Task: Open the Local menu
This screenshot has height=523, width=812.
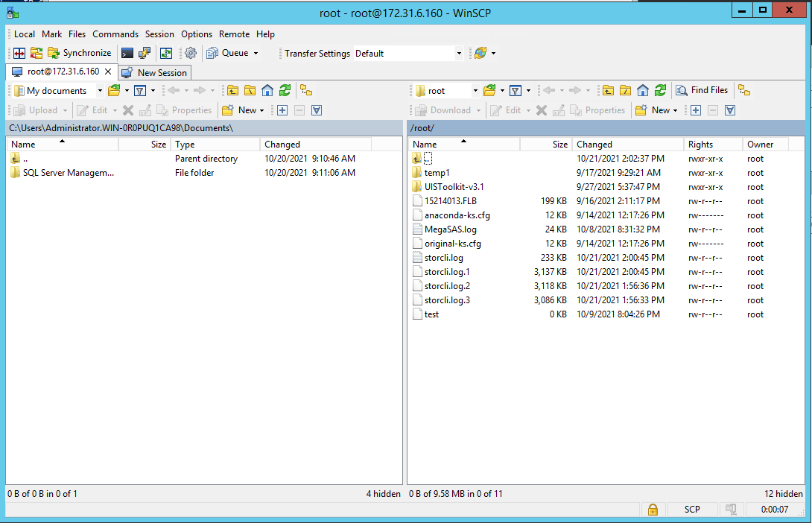Action: click(25, 34)
